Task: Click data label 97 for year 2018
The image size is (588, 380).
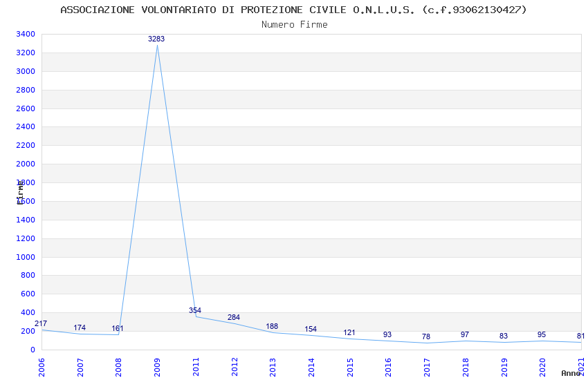Action: coord(465,334)
